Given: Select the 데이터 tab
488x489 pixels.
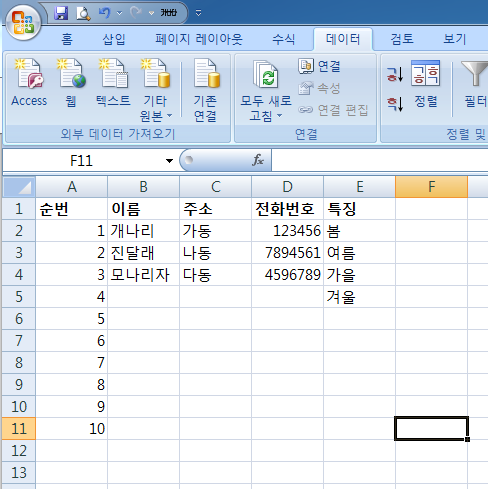Looking at the screenshot, I should click(343, 39).
